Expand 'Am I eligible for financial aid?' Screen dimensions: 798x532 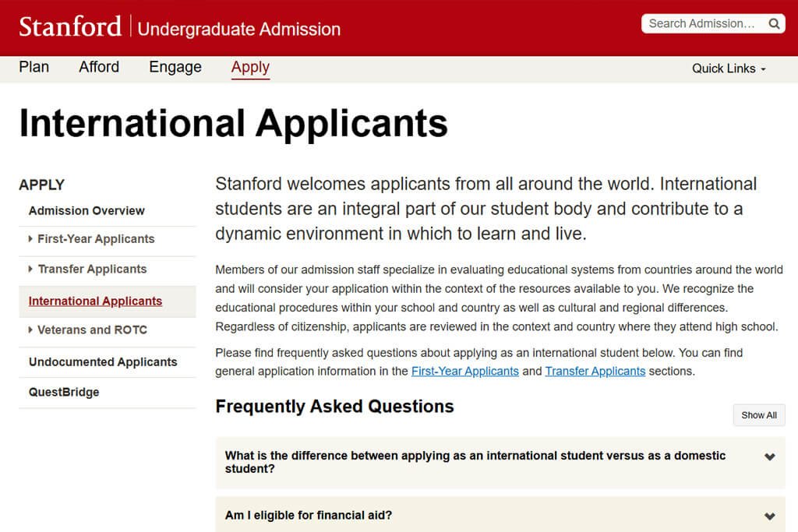tap(500, 515)
